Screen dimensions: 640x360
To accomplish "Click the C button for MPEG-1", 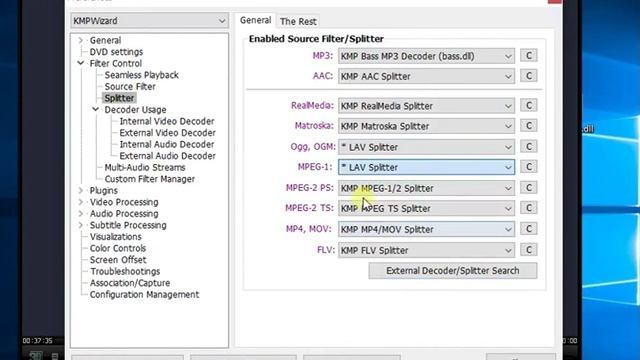I will click(529, 167).
